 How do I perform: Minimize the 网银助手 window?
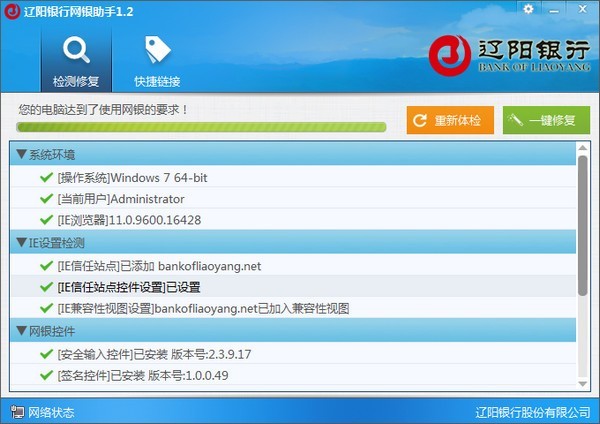(554, 10)
